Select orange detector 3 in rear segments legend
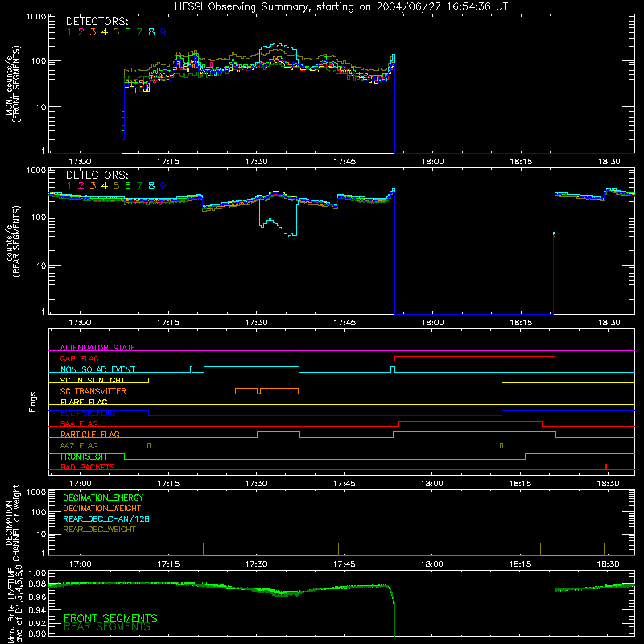Image resolution: width=644 pixels, height=644 pixels. tap(93, 186)
